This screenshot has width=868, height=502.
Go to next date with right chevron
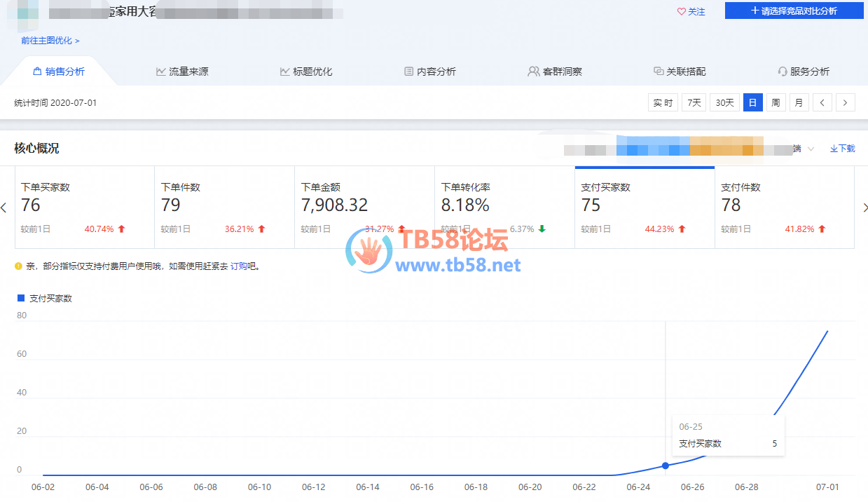[x=846, y=103]
